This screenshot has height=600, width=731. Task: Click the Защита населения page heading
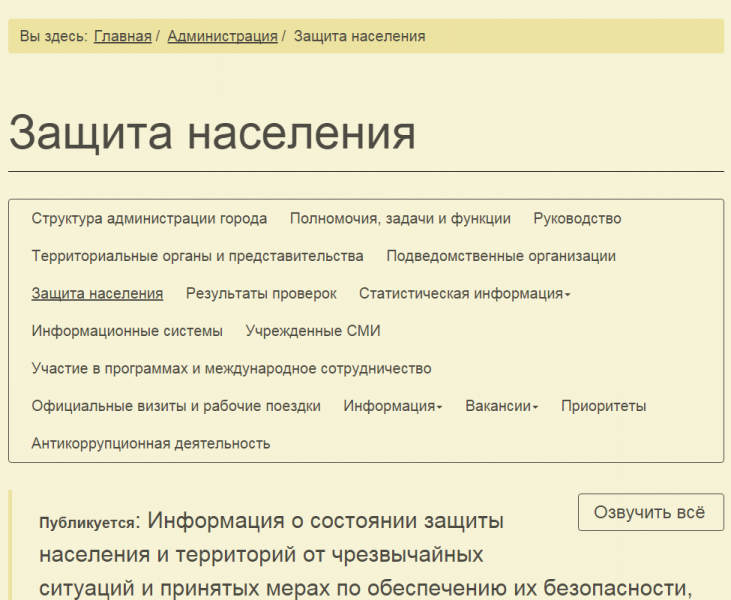click(212, 133)
